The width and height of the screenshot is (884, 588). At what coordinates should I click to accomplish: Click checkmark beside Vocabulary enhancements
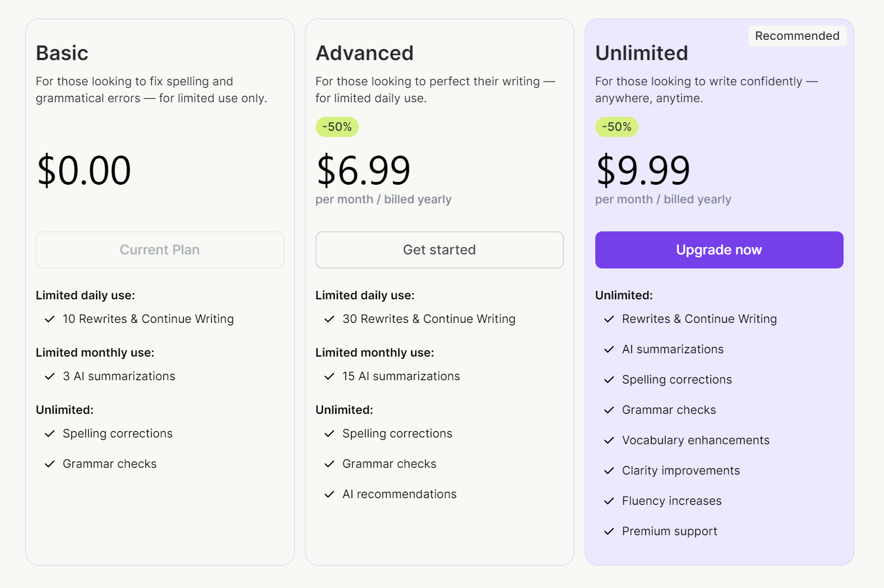[609, 440]
